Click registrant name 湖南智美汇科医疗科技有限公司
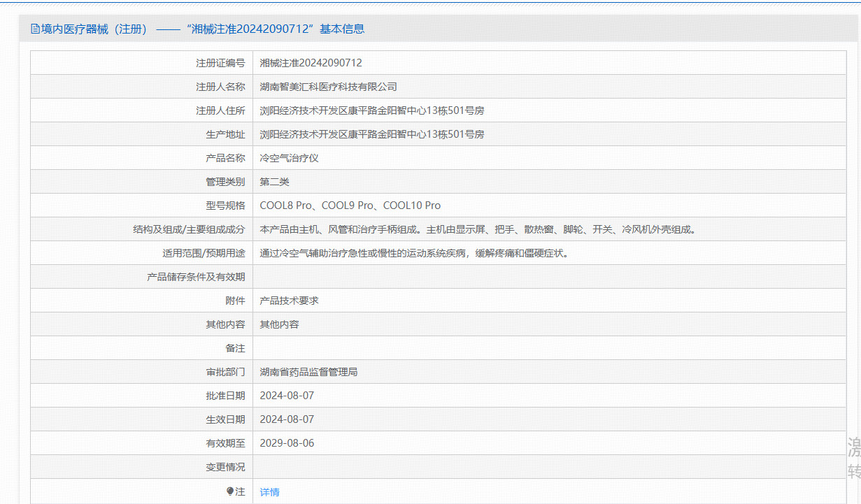 click(x=328, y=87)
